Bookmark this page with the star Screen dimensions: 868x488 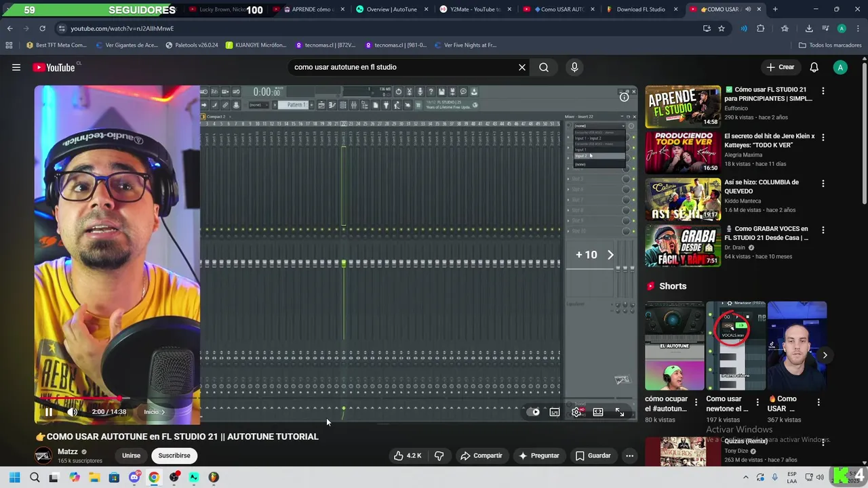click(722, 28)
